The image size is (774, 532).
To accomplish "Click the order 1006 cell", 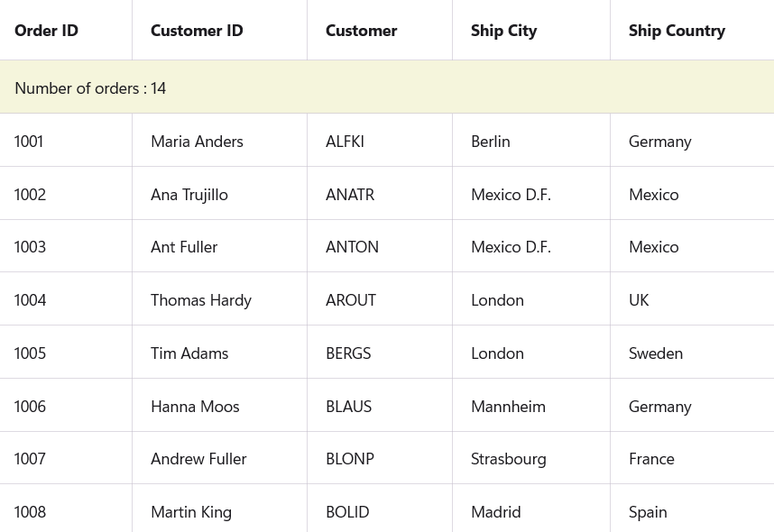I will point(30,407).
